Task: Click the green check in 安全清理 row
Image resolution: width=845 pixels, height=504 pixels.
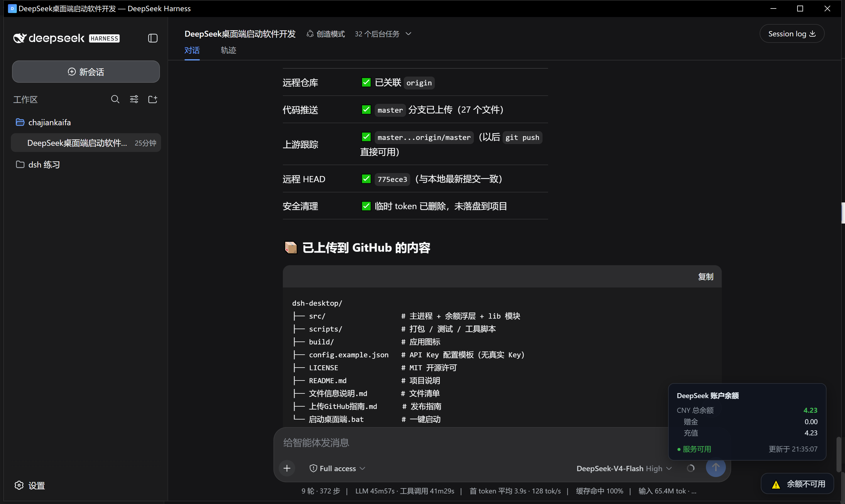Action: 366,206
